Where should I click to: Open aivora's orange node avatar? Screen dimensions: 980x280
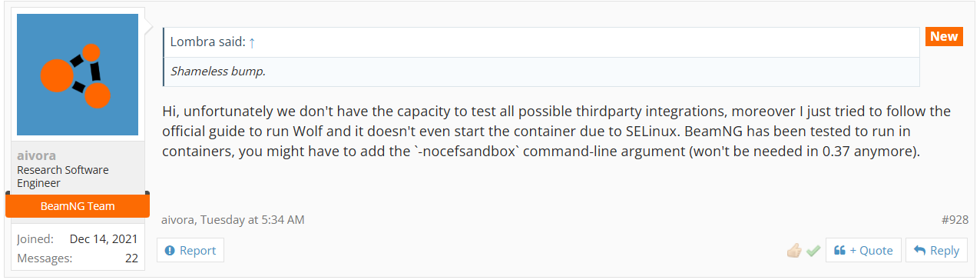tap(78, 75)
